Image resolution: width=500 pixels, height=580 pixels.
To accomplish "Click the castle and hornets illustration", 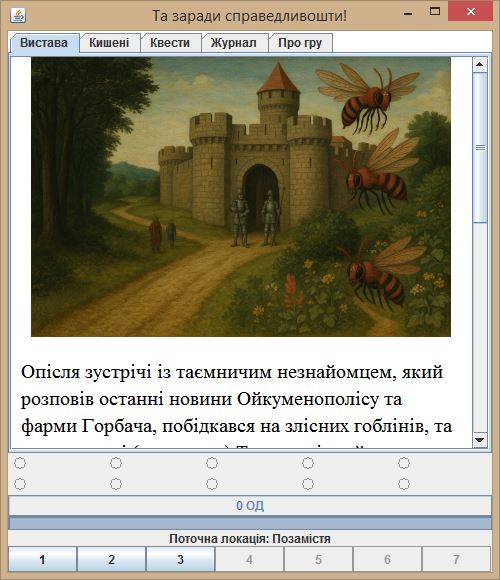I will (241, 197).
